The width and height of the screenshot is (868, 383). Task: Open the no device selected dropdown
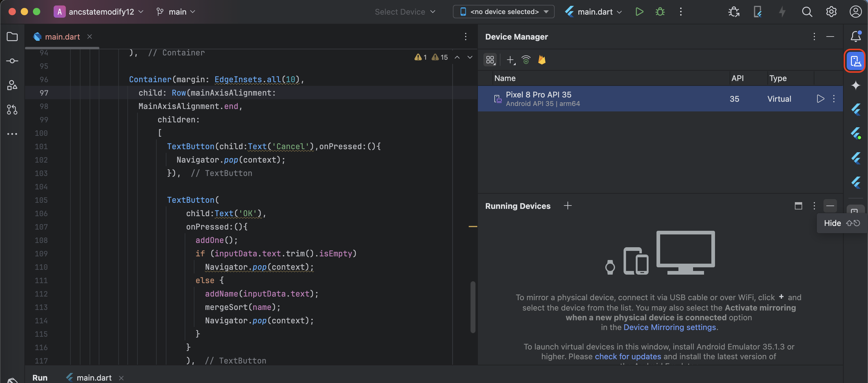point(503,12)
